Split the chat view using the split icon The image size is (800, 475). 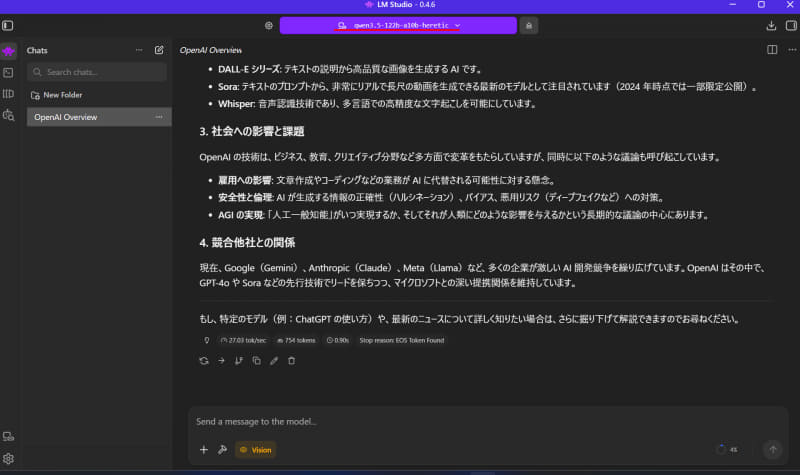point(772,49)
